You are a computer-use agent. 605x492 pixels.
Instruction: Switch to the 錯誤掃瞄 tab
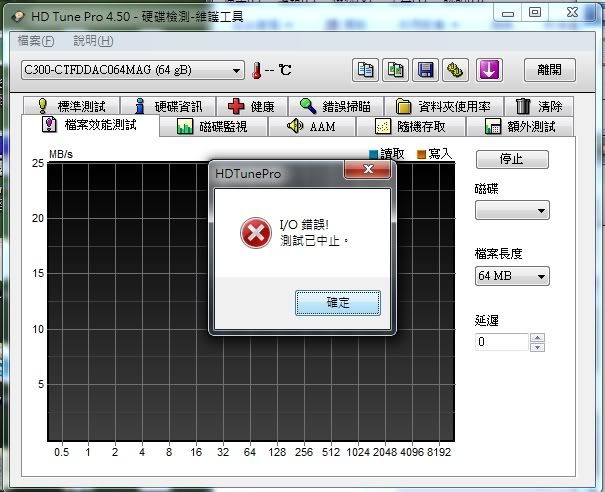tap(336, 106)
